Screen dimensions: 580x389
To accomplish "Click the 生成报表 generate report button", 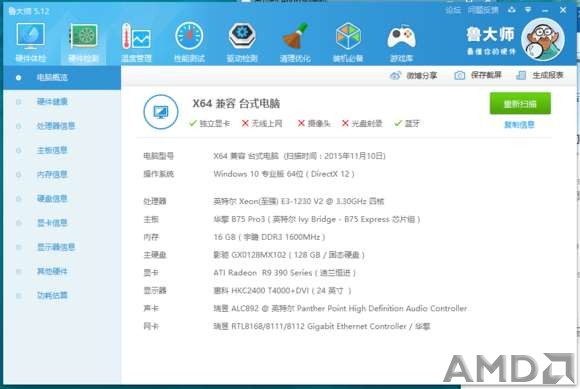I will pos(540,75).
